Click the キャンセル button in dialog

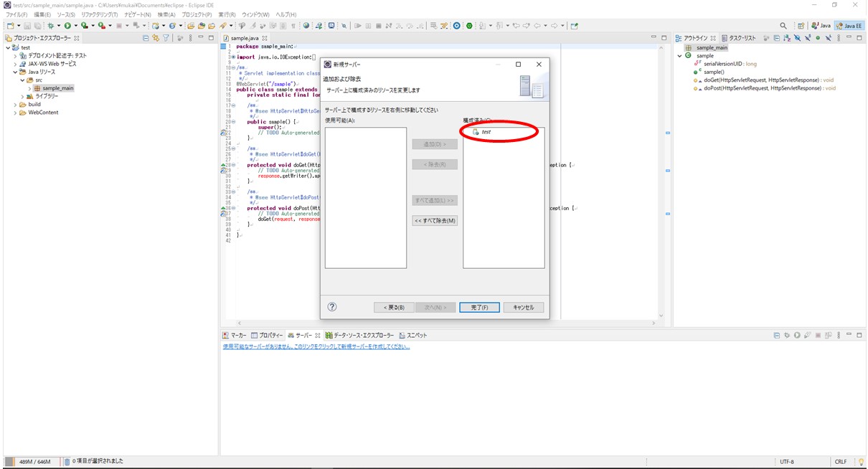click(x=524, y=307)
